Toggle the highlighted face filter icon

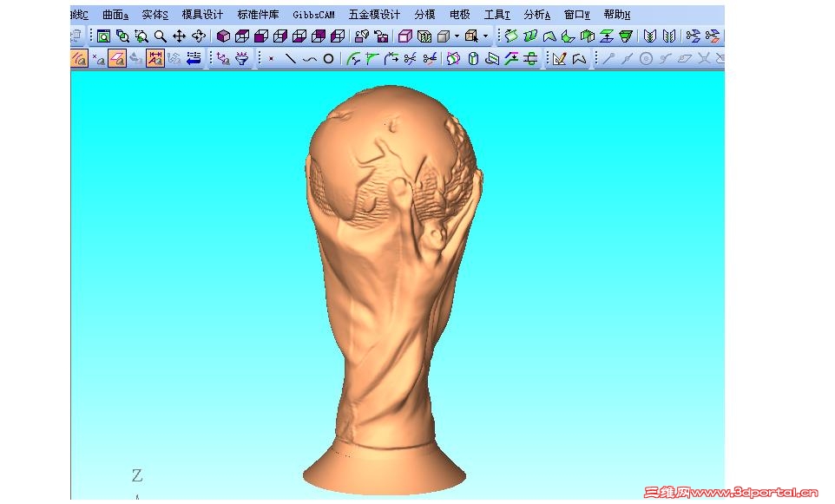pyautogui.click(x=117, y=58)
